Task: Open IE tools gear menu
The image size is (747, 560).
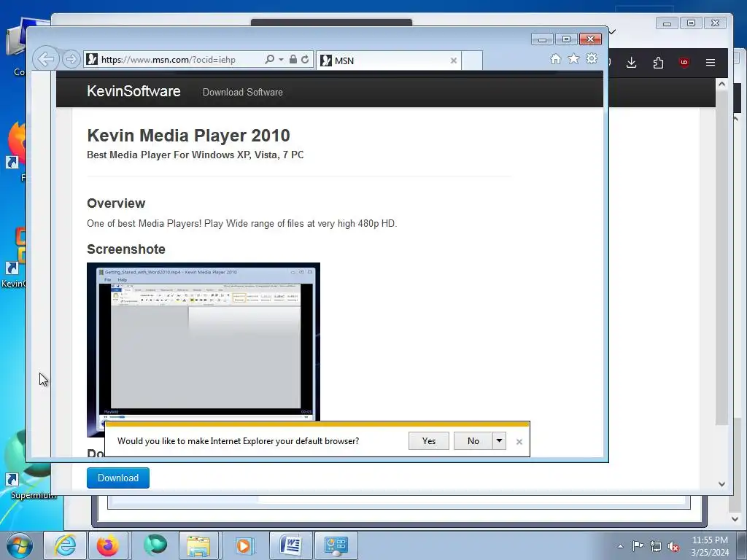Action: tap(592, 58)
